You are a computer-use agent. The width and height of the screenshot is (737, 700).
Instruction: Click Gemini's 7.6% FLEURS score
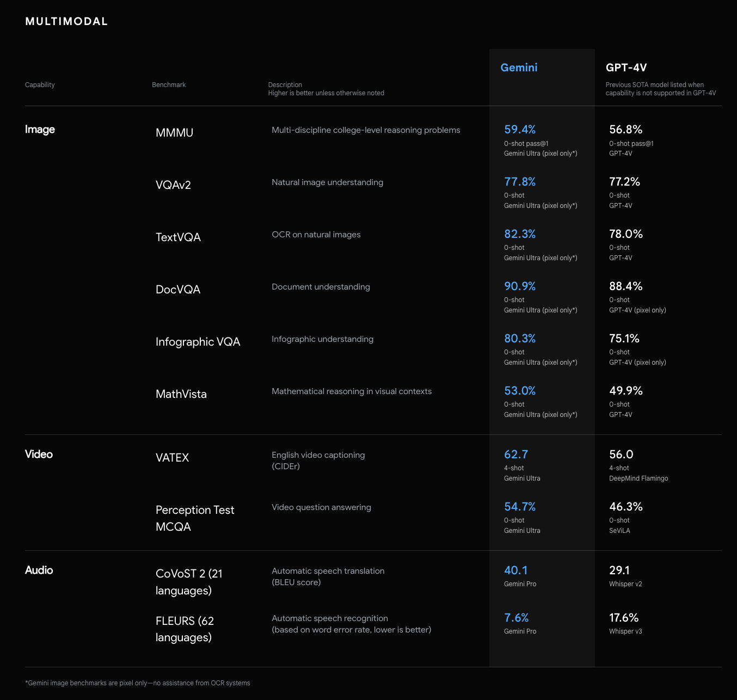[517, 618]
